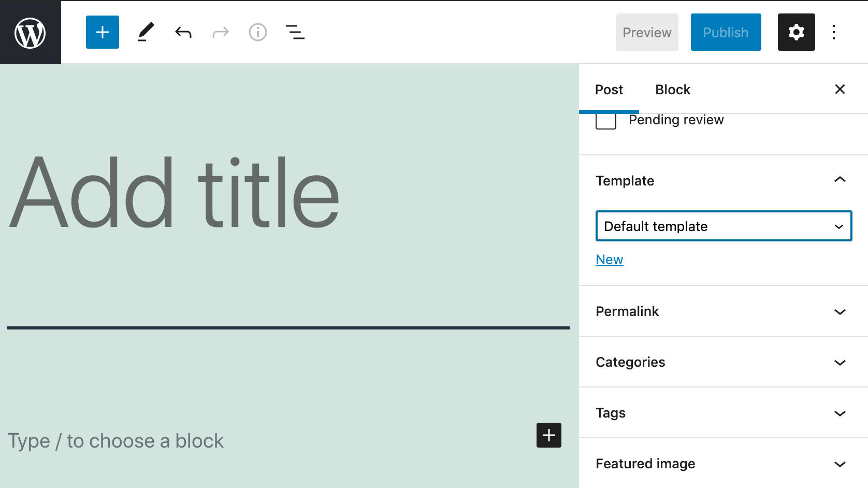View document details information
This screenshot has width=868, height=488.
click(x=257, y=32)
